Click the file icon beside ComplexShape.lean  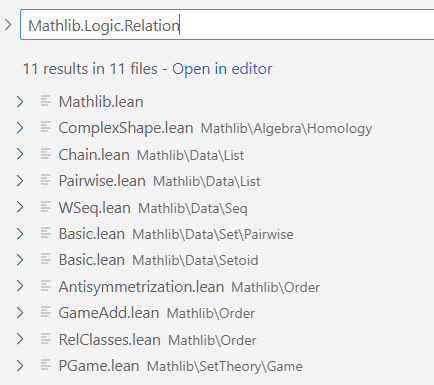coord(46,127)
